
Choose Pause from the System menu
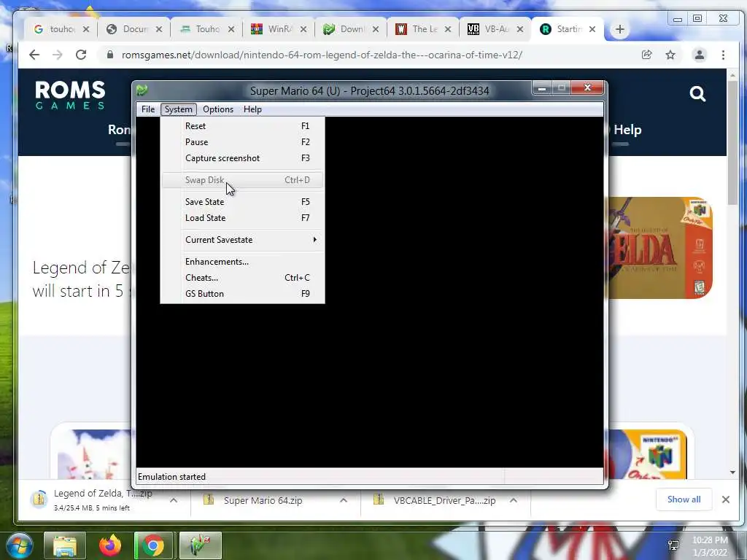tap(242, 142)
